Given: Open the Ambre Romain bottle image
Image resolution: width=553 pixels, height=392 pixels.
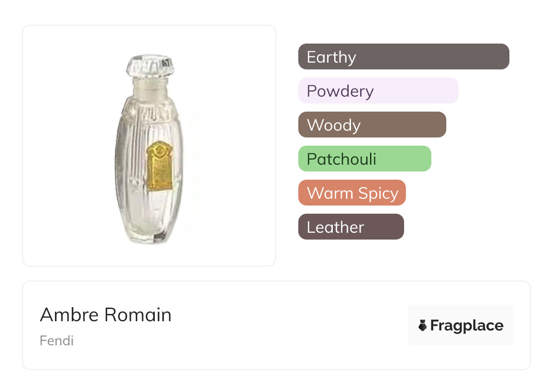Looking at the screenshot, I should pyautogui.click(x=149, y=145).
